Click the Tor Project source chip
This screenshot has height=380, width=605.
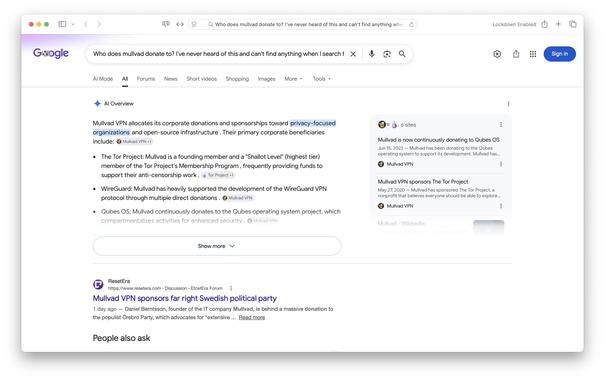click(218, 175)
